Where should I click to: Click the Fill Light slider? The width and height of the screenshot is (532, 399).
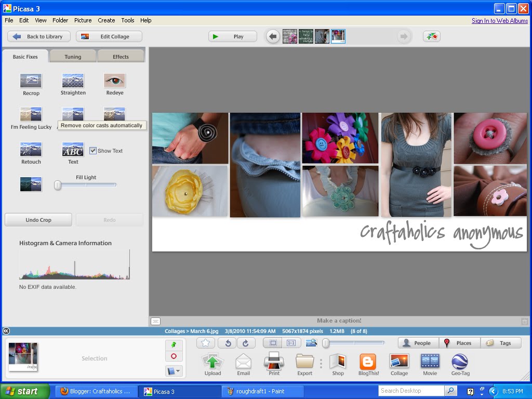[x=86, y=185]
